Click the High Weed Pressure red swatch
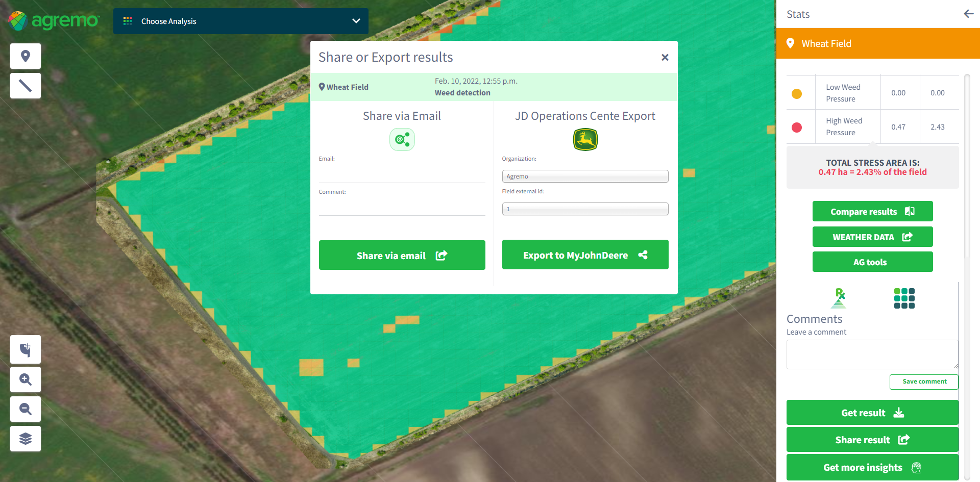 pos(796,128)
